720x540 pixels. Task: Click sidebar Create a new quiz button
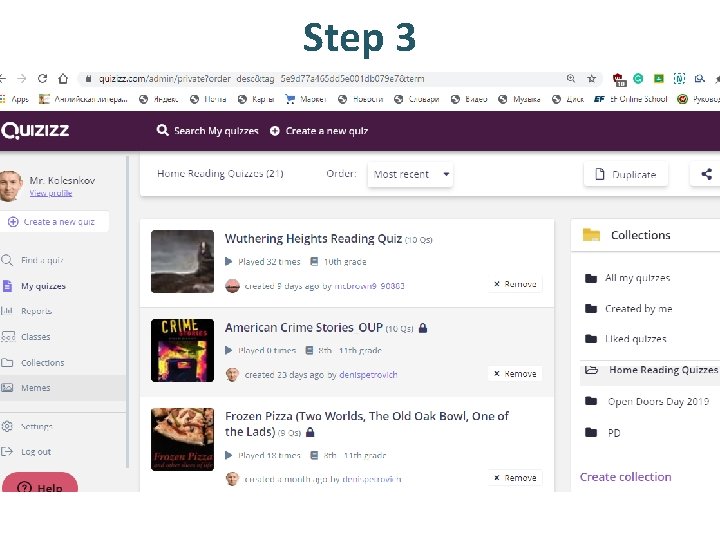pyautogui.click(x=54, y=222)
